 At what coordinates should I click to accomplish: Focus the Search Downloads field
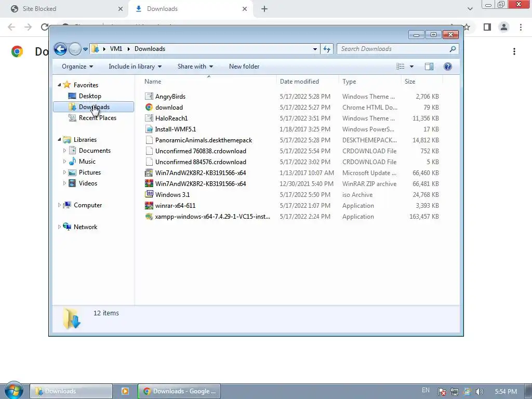click(397, 49)
